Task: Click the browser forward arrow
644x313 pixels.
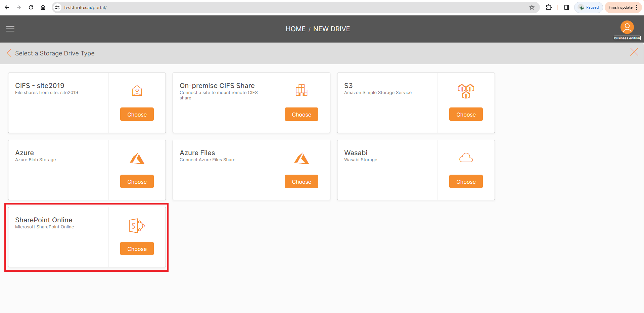Action: coord(19,7)
